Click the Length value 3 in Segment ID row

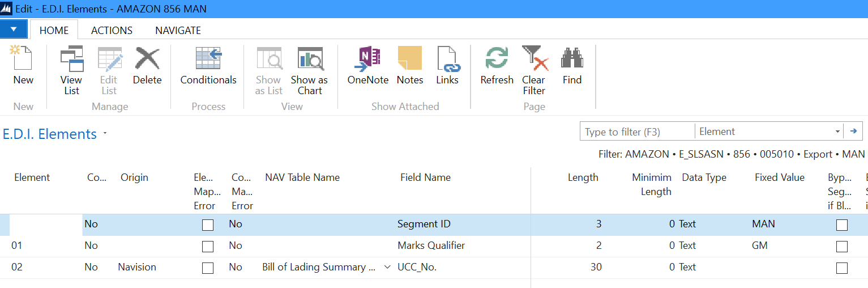point(598,224)
